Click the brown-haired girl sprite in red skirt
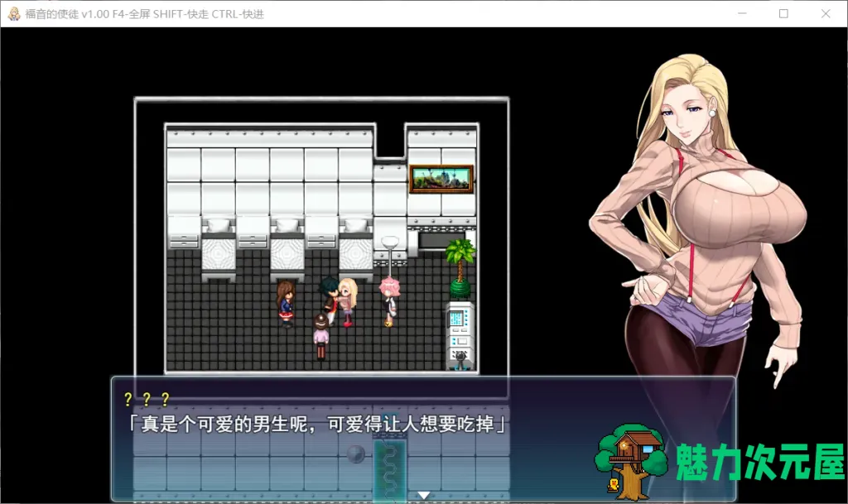 pyautogui.click(x=286, y=304)
